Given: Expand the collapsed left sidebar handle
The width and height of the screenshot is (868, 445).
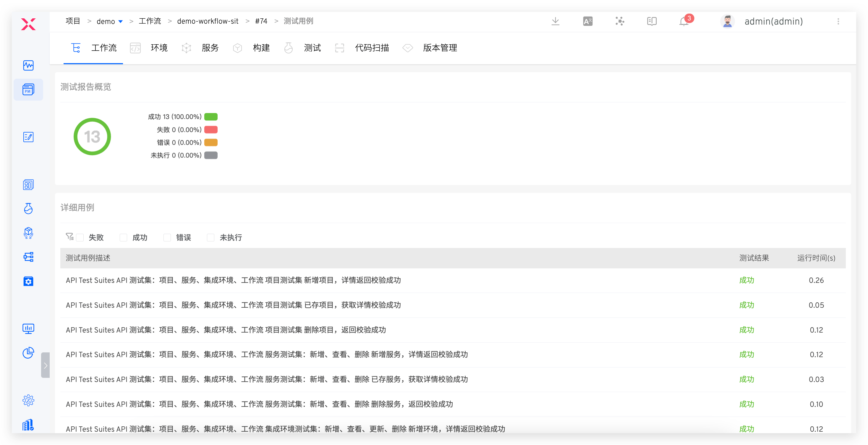Looking at the screenshot, I should click(x=45, y=365).
